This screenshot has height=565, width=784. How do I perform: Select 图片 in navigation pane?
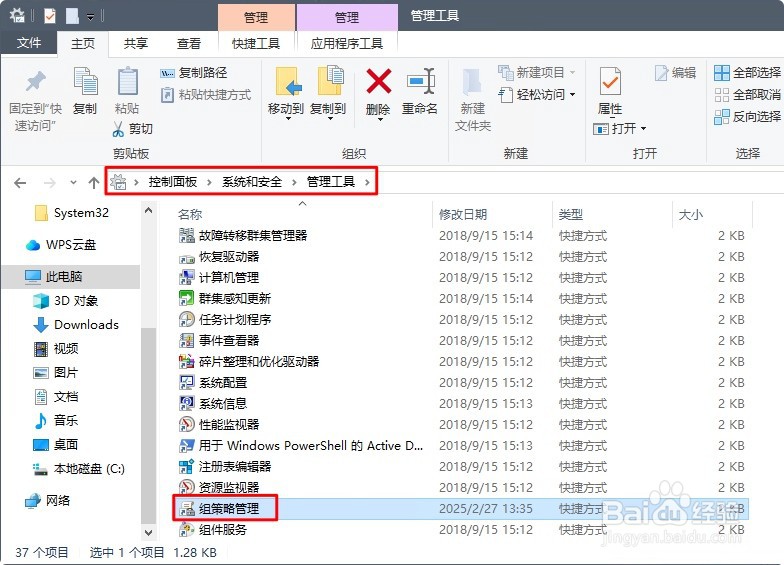tap(56, 373)
